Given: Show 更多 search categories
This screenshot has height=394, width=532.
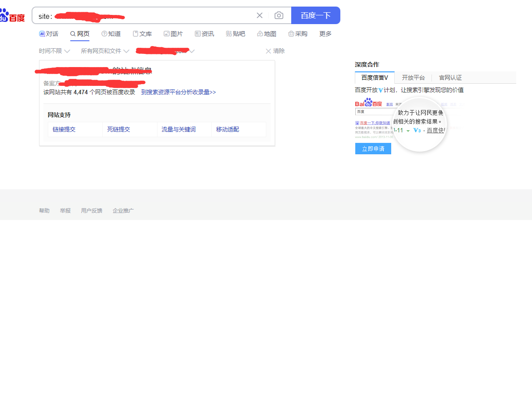Looking at the screenshot, I should [x=325, y=34].
